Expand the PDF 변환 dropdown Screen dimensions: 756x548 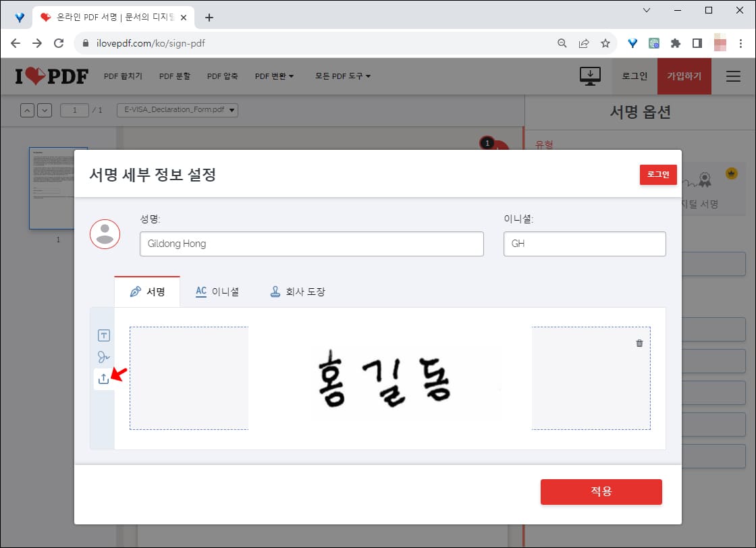pyautogui.click(x=273, y=76)
